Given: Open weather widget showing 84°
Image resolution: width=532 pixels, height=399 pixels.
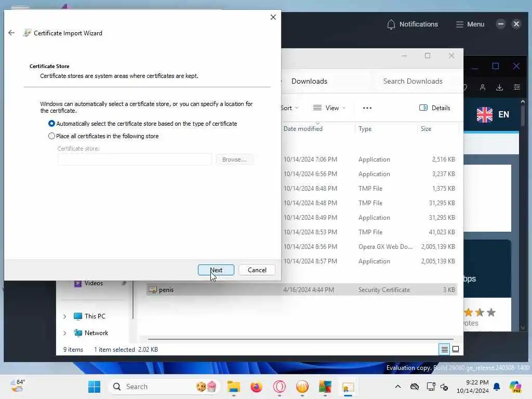Looking at the screenshot, I should click(x=18, y=386).
